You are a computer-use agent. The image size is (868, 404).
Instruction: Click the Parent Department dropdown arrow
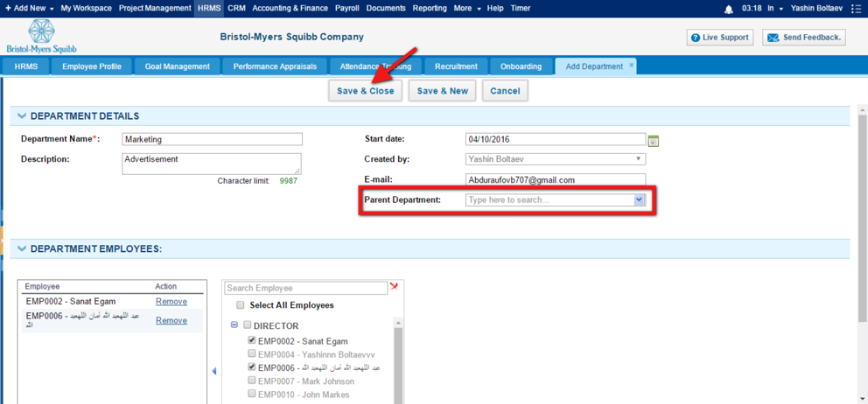pyautogui.click(x=640, y=200)
